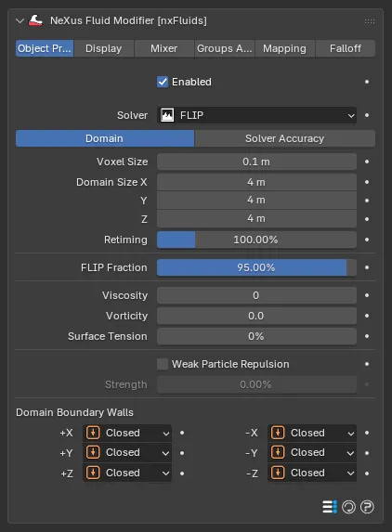Open the +Z boundary wall dropdown
Image resolution: width=392 pixels, height=532 pixels.
click(127, 473)
